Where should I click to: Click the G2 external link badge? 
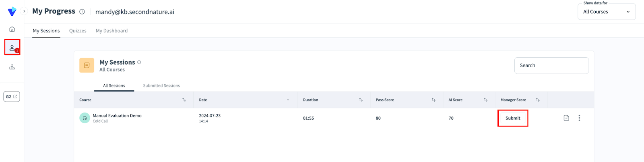[x=12, y=97]
